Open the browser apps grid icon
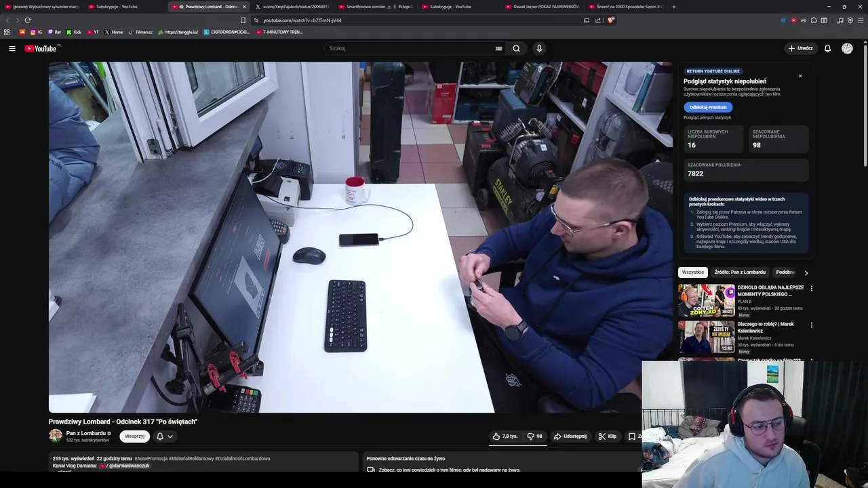 coord(7,32)
